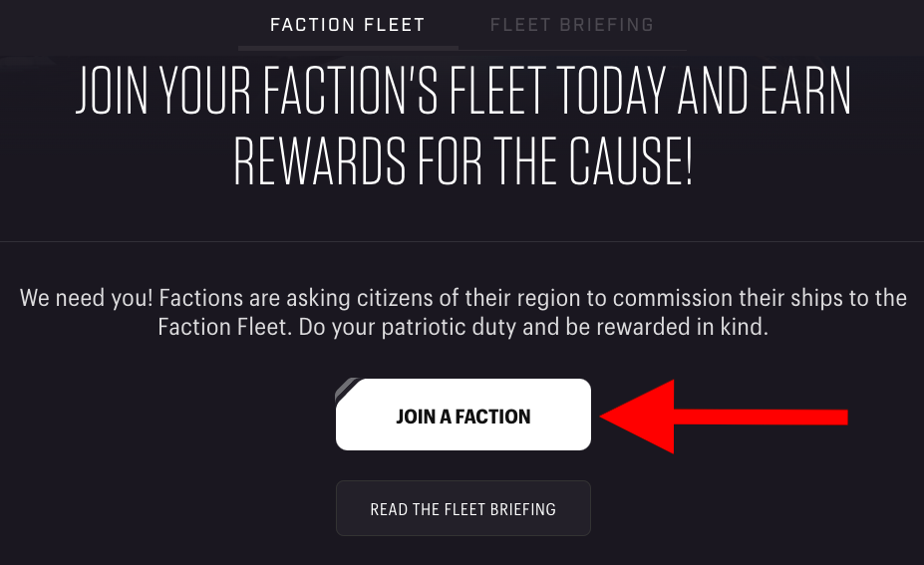The width and height of the screenshot is (924, 565).
Task: Click the red arrow's triangular arrowhead
Action: (x=638, y=417)
